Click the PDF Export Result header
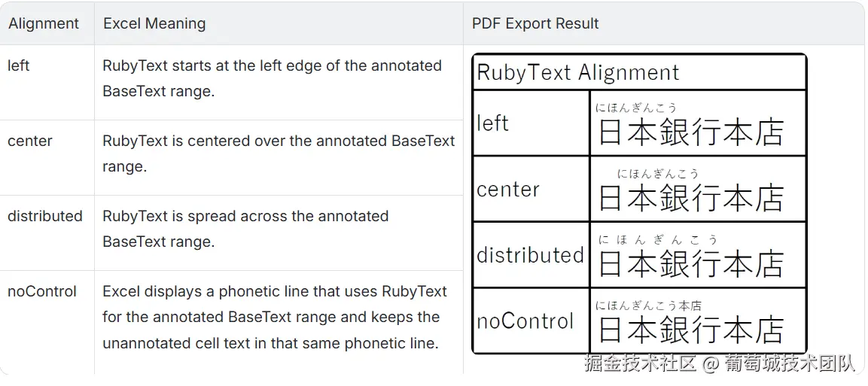This screenshot has width=868, height=386. (x=535, y=24)
